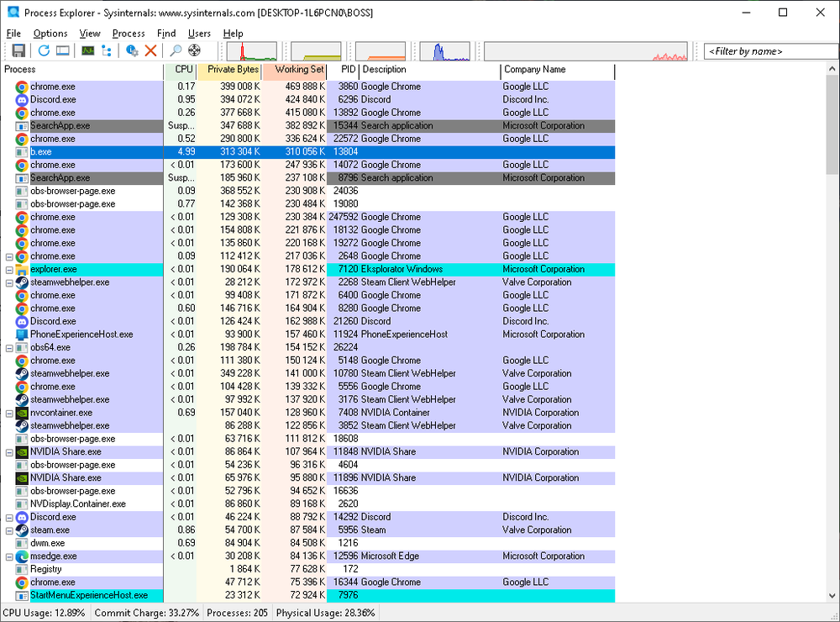Collapse the NVIDIA Share.exe node, PID 11848

(x=9, y=452)
